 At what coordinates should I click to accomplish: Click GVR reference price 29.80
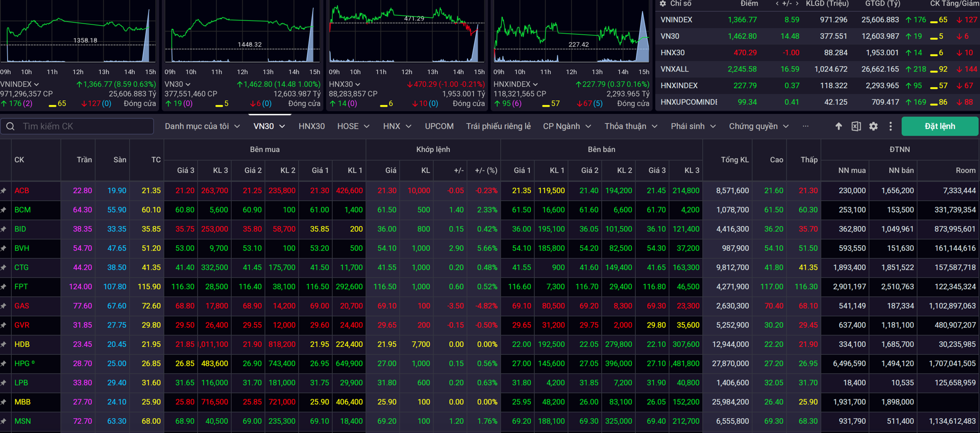(x=151, y=325)
